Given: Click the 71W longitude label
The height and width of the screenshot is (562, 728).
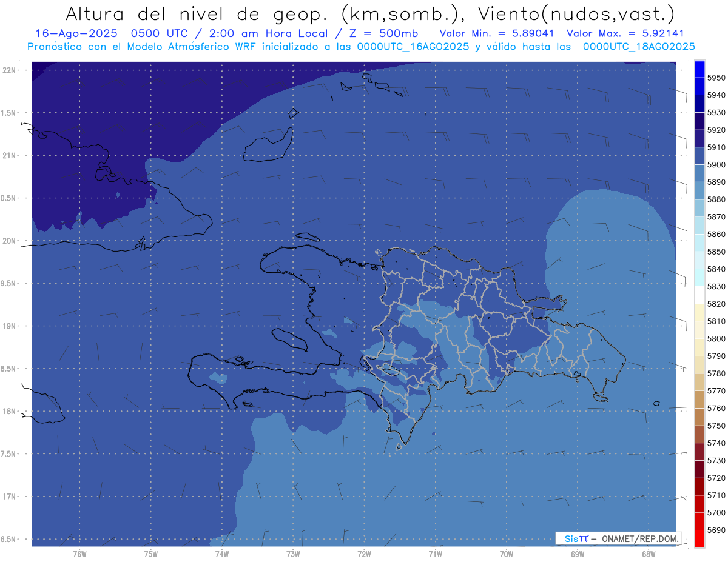Looking at the screenshot, I should pos(435,554).
